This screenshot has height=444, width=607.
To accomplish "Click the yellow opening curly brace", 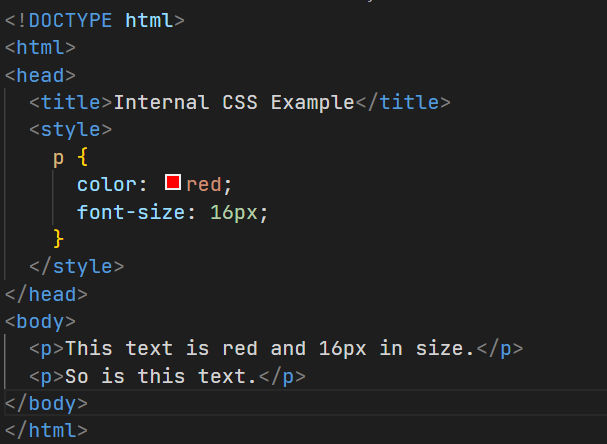I will pos(82,157).
